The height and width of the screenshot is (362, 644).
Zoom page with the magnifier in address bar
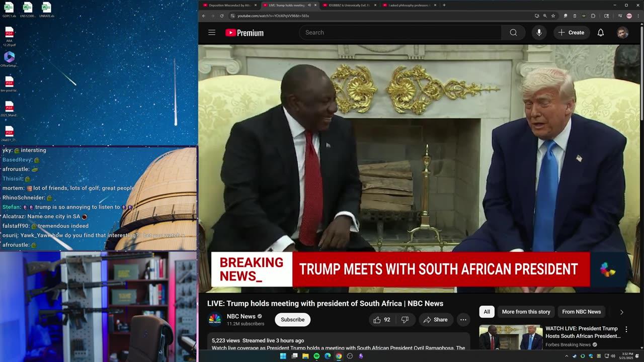(545, 16)
